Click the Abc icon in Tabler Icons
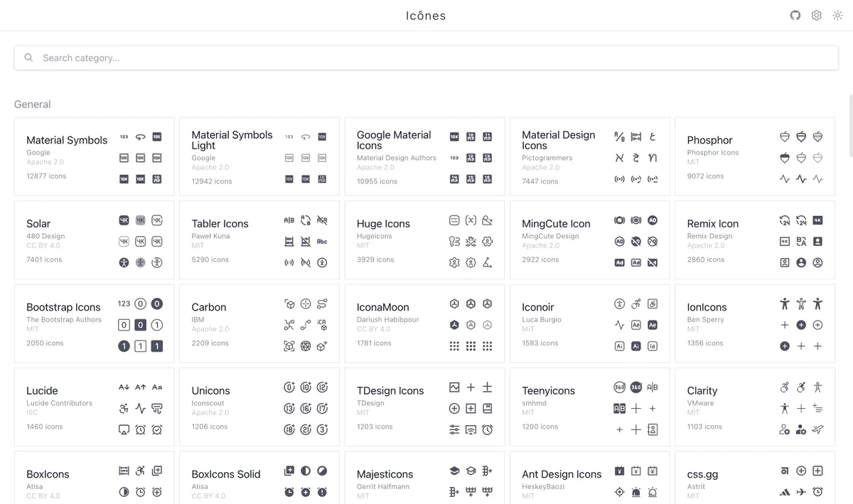Image resolution: width=853 pixels, height=504 pixels. pyautogui.click(x=322, y=242)
